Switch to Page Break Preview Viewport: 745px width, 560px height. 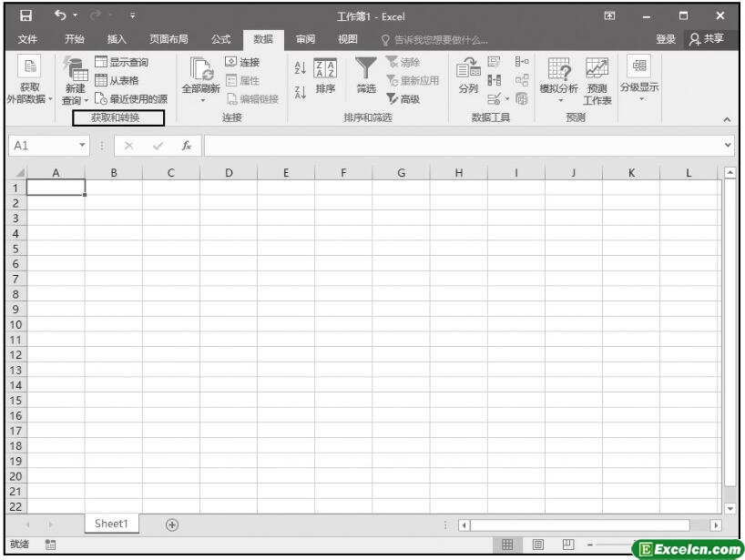(568, 545)
